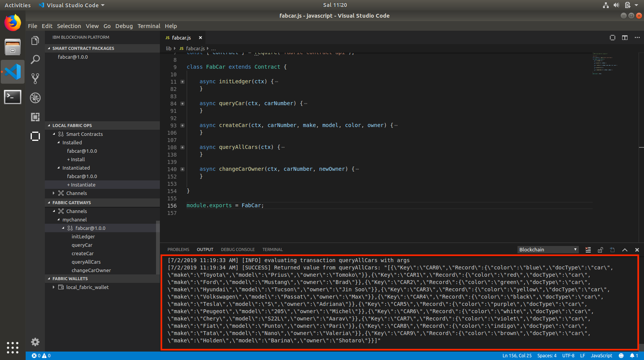Open Activities overview in top bar

(x=18, y=5)
